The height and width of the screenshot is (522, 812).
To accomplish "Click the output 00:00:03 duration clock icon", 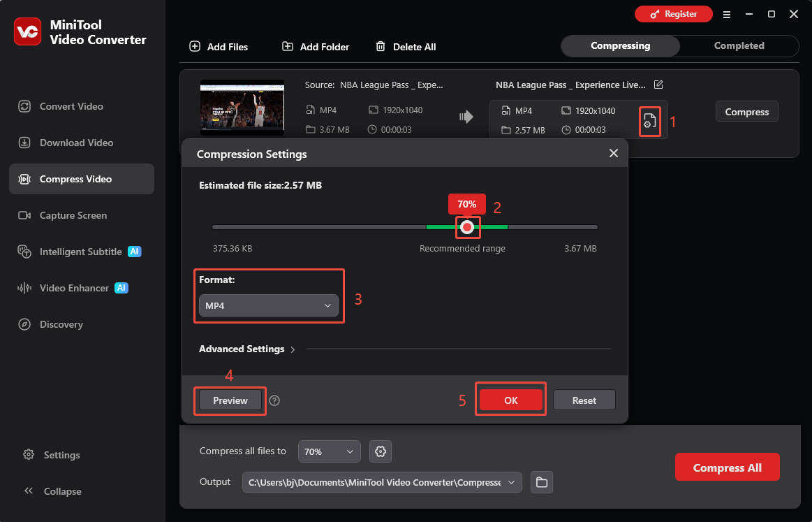I will tap(566, 129).
